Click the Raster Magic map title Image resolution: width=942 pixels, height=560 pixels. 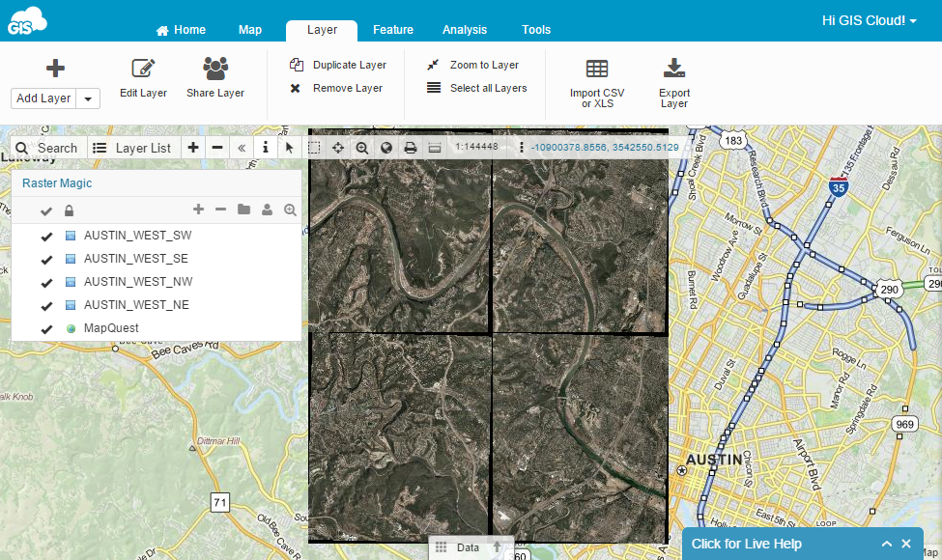[x=57, y=183]
